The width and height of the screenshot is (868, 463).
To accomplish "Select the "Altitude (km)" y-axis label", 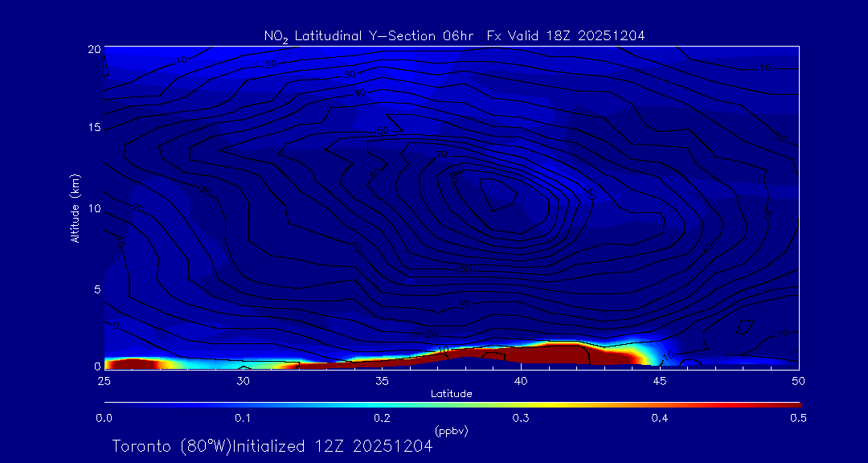I will pyautogui.click(x=75, y=207).
